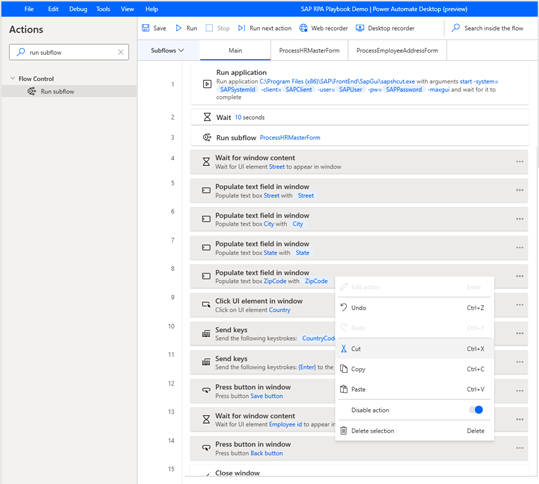Screen dimensions: 539x484
Task: Click the keyboard icon on step 10
Action: coord(206,333)
